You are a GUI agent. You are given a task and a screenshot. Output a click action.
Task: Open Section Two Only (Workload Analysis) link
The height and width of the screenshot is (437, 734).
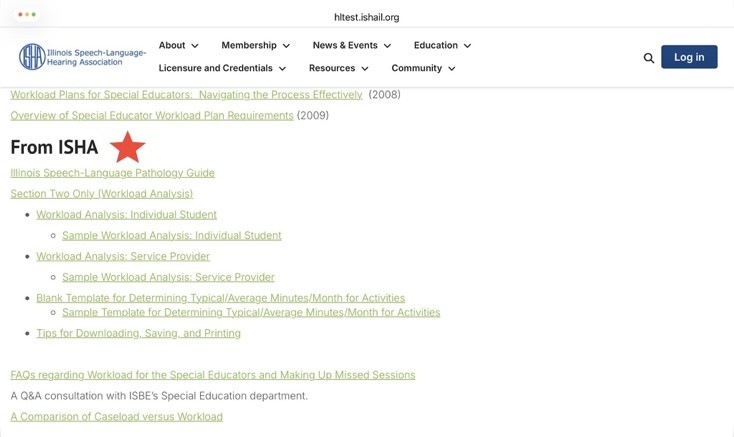click(102, 194)
